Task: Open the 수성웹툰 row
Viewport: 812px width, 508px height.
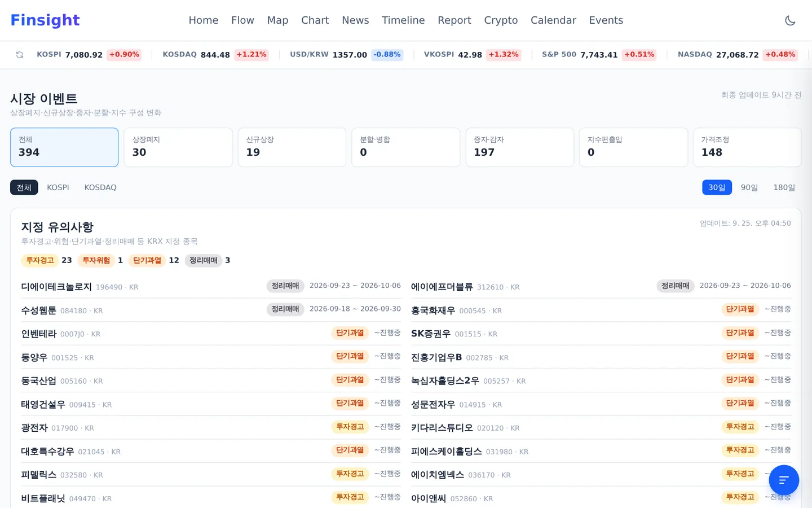Action: pos(211,310)
